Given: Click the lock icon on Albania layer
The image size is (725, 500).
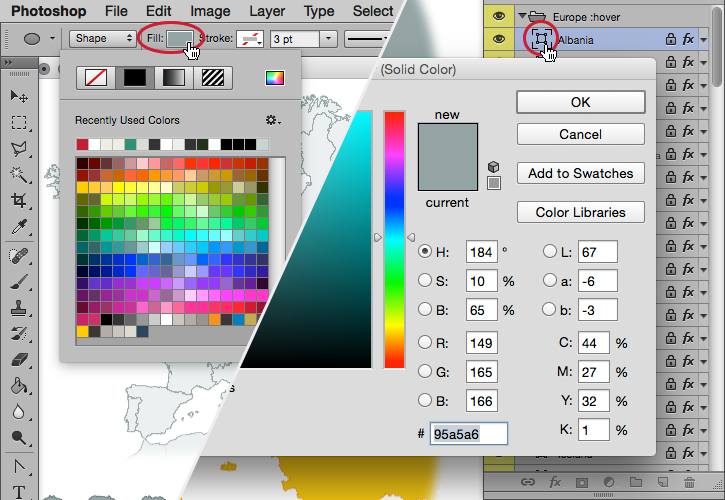Looking at the screenshot, I should pyautogui.click(x=671, y=39).
